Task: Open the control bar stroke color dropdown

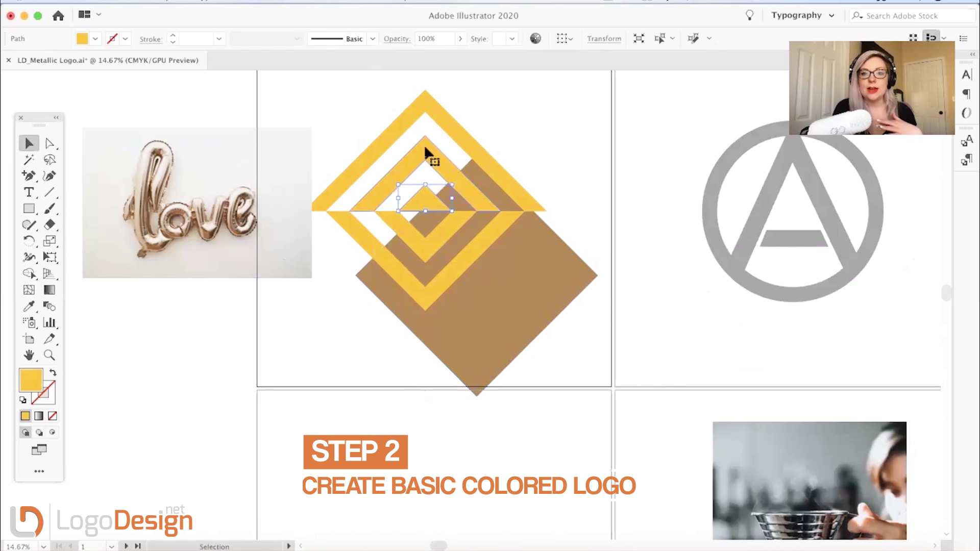Action: pyautogui.click(x=125, y=39)
